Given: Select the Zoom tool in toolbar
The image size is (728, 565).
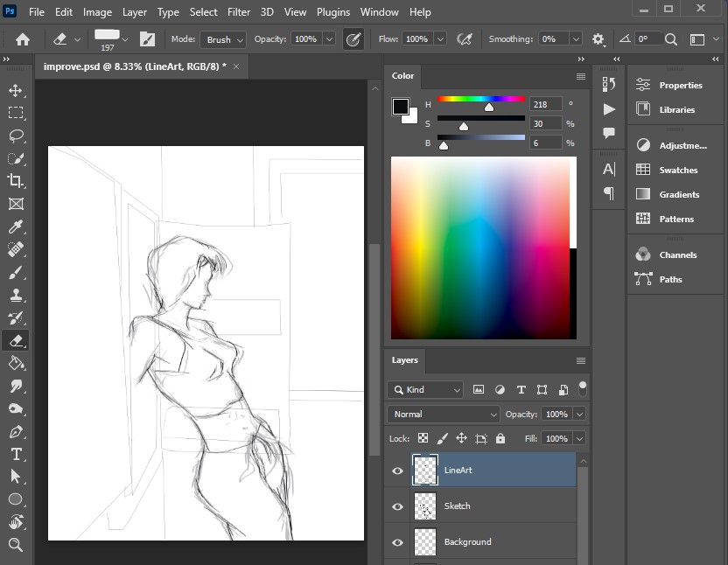Looking at the screenshot, I should tap(16, 545).
